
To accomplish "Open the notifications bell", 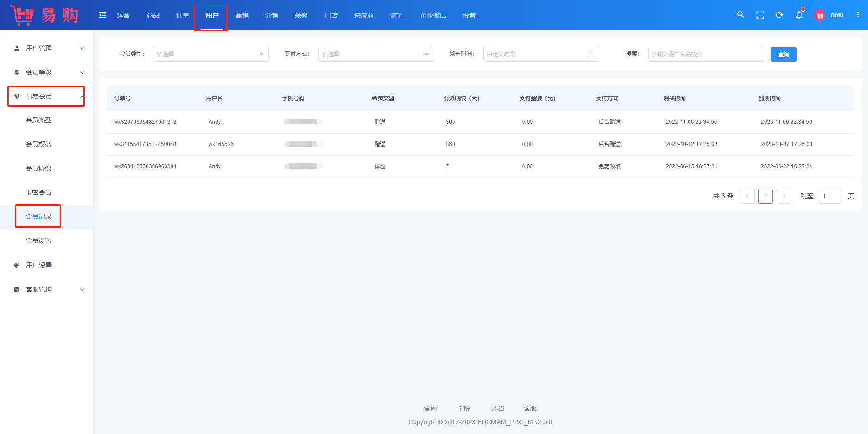I will tap(799, 15).
